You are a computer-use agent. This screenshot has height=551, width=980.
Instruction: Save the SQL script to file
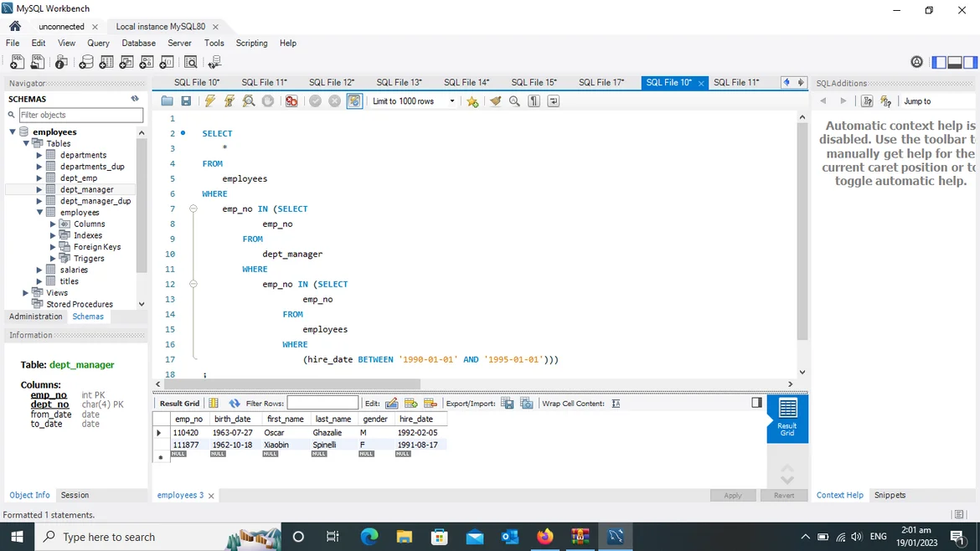(186, 101)
